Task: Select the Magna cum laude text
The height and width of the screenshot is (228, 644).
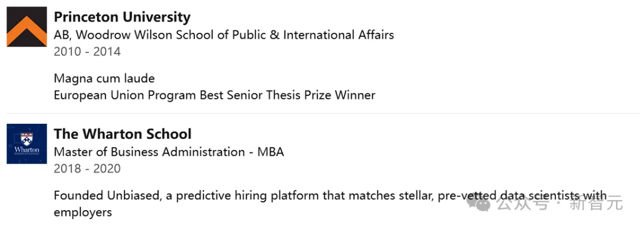Action: 104,78
